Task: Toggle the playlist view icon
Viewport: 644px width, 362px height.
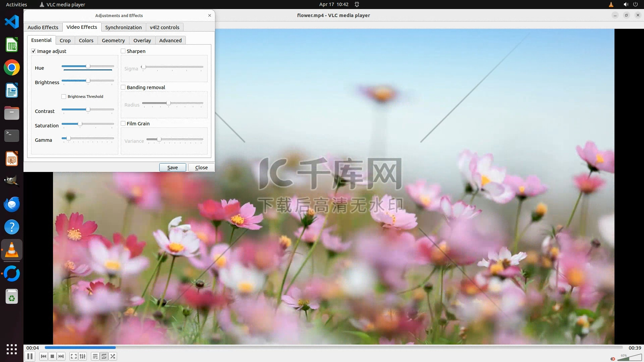Action: tap(95, 356)
